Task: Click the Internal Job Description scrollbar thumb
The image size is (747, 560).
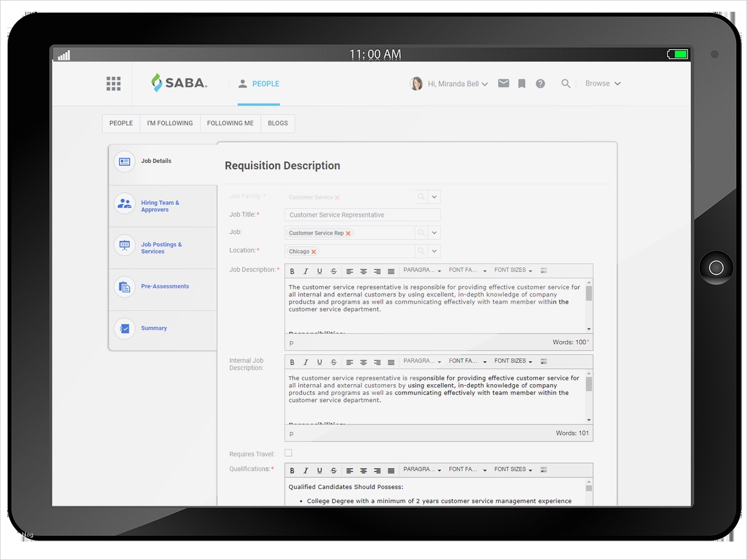Action: click(x=589, y=384)
